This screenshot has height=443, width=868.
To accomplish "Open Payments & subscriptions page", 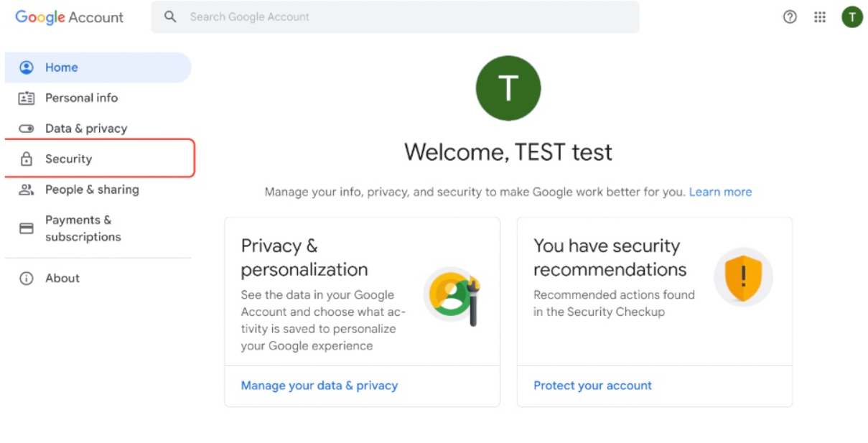I will coord(83,228).
